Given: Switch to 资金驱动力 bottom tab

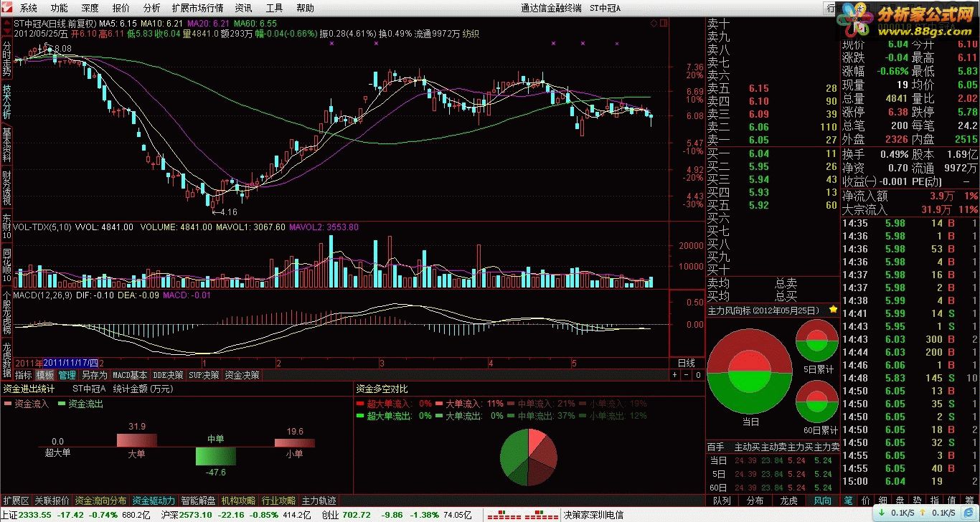Looking at the screenshot, I should pos(154,500).
